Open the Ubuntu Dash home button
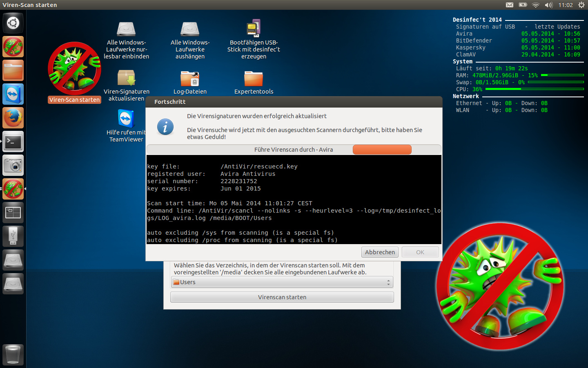 [x=13, y=23]
